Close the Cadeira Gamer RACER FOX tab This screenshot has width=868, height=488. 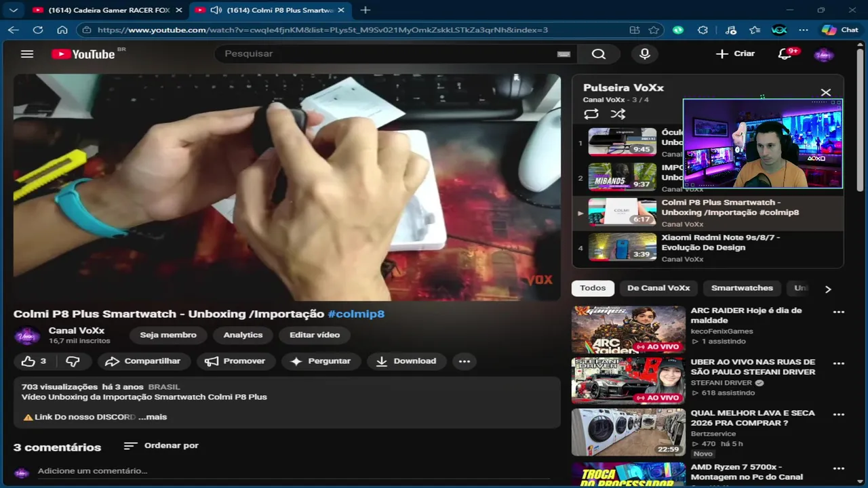pyautogui.click(x=178, y=10)
